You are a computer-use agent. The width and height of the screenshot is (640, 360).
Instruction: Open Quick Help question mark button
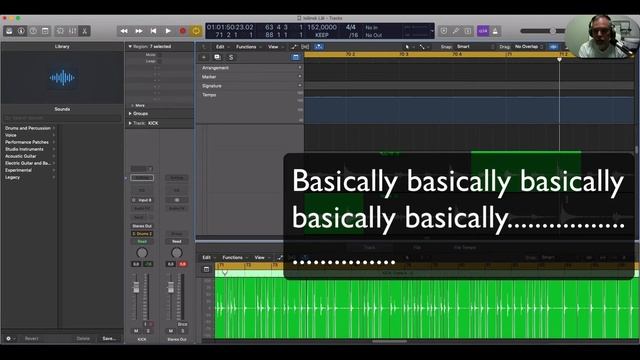[33, 31]
